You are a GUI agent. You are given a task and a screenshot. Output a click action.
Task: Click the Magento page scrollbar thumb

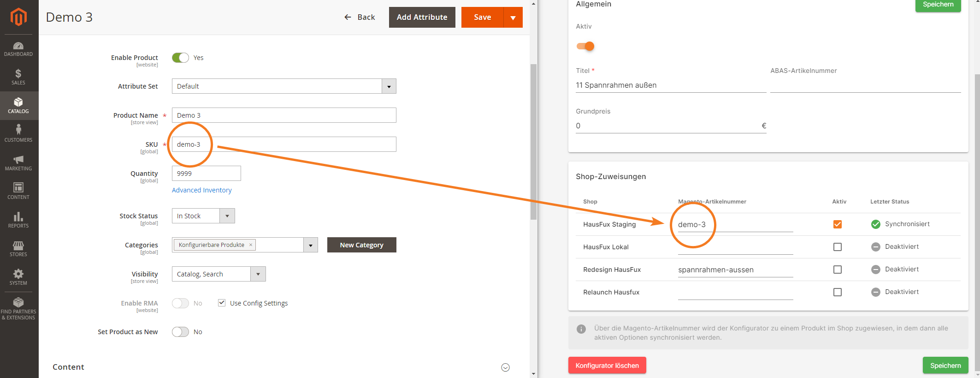pos(533,142)
